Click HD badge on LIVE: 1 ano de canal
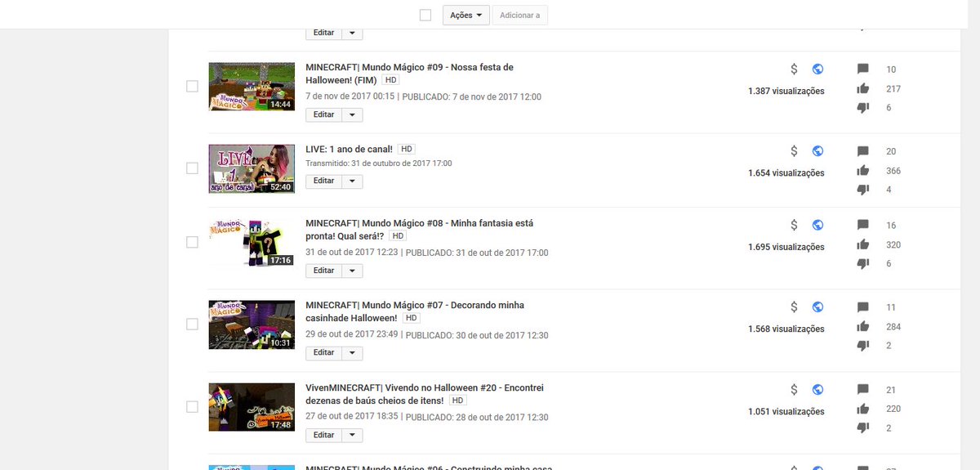Viewport: 980px width, 470px height. click(407, 149)
